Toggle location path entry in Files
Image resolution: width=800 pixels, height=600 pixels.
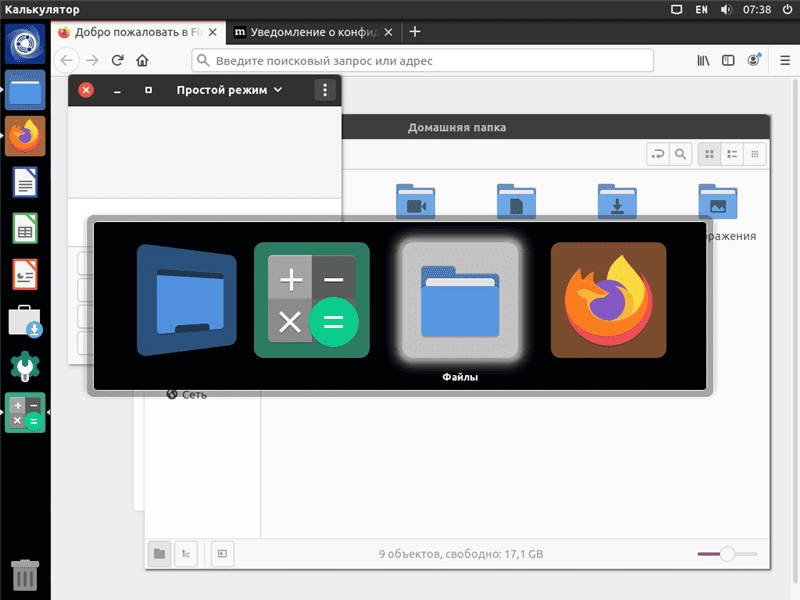(658, 154)
